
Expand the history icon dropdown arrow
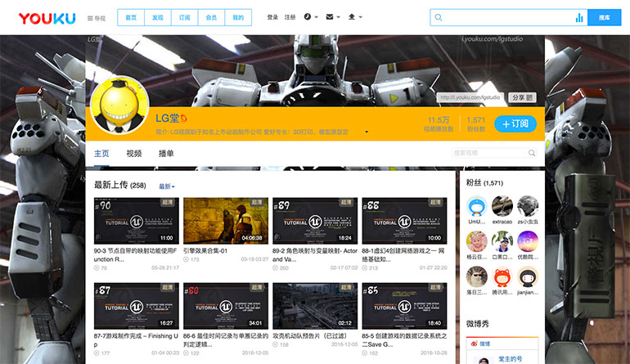click(x=316, y=17)
